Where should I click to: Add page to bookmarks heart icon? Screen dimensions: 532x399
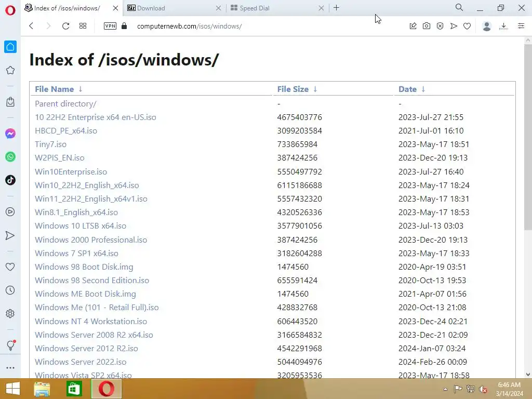pyautogui.click(x=467, y=26)
